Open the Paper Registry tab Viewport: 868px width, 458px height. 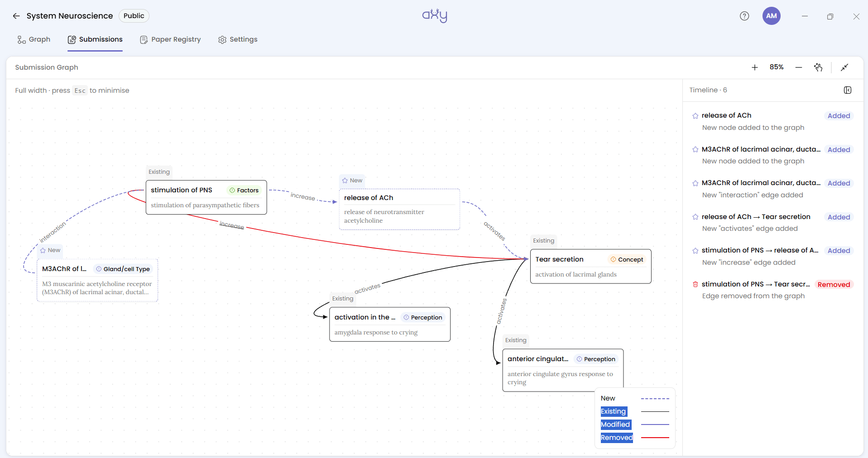coord(170,39)
